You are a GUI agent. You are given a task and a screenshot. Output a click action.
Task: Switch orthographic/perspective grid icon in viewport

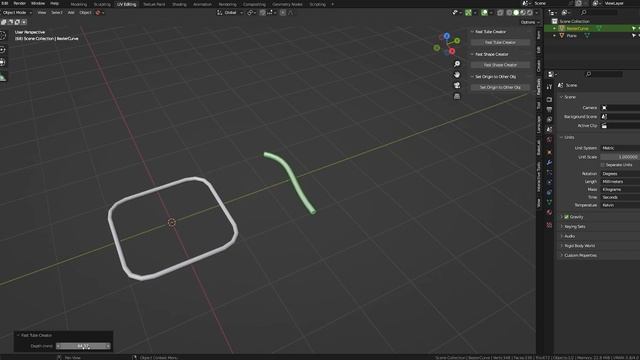click(x=457, y=96)
